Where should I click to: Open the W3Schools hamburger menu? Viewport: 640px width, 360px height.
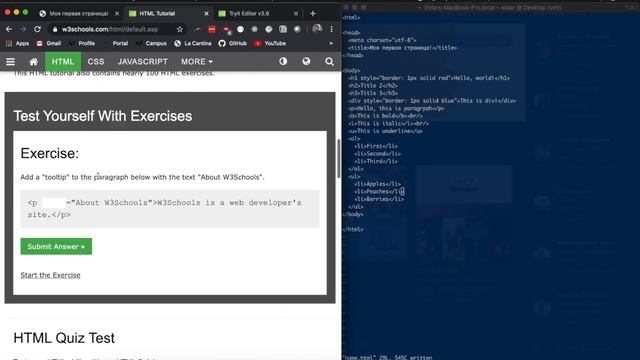11,62
